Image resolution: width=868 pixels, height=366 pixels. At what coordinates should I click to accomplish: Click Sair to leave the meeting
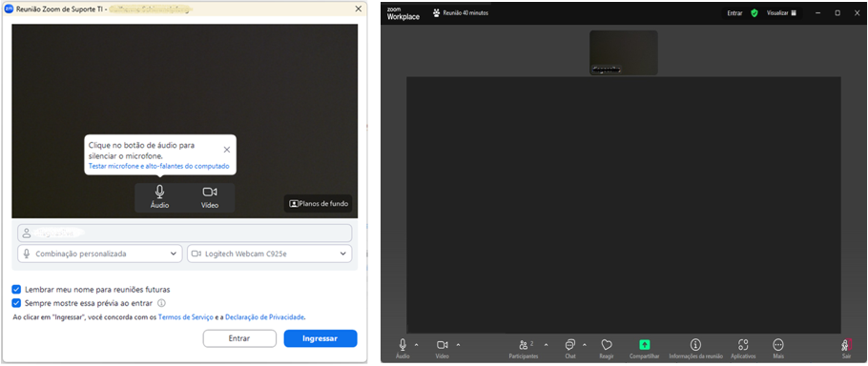846,348
